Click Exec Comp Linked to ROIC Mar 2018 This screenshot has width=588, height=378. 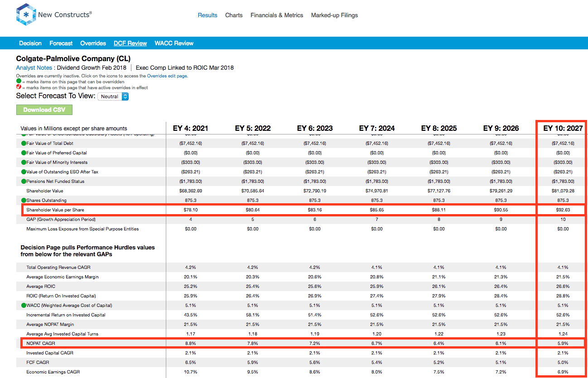tap(185, 67)
